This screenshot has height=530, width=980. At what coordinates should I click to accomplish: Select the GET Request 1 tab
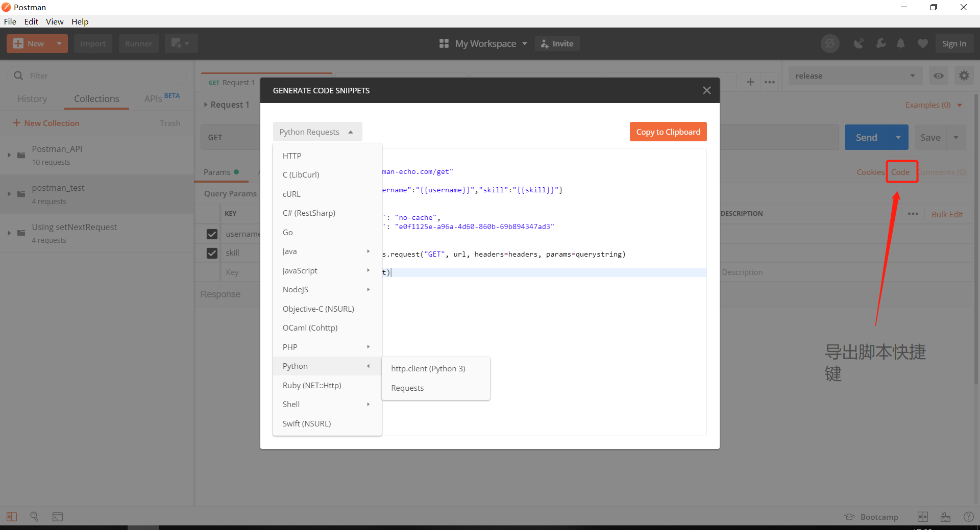231,82
